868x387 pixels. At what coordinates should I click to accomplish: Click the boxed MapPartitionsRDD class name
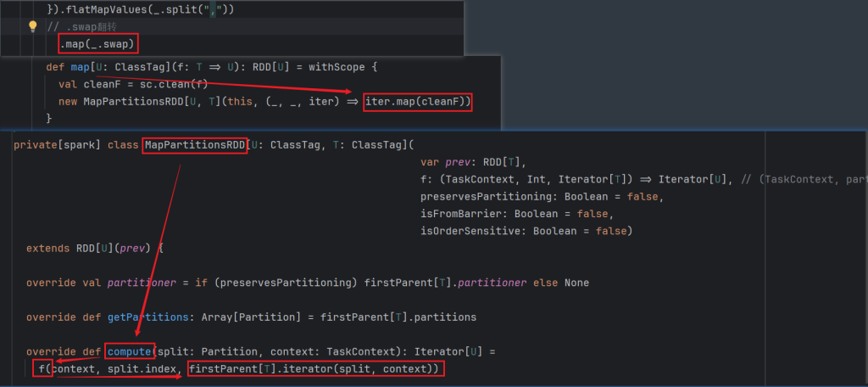[195, 144]
